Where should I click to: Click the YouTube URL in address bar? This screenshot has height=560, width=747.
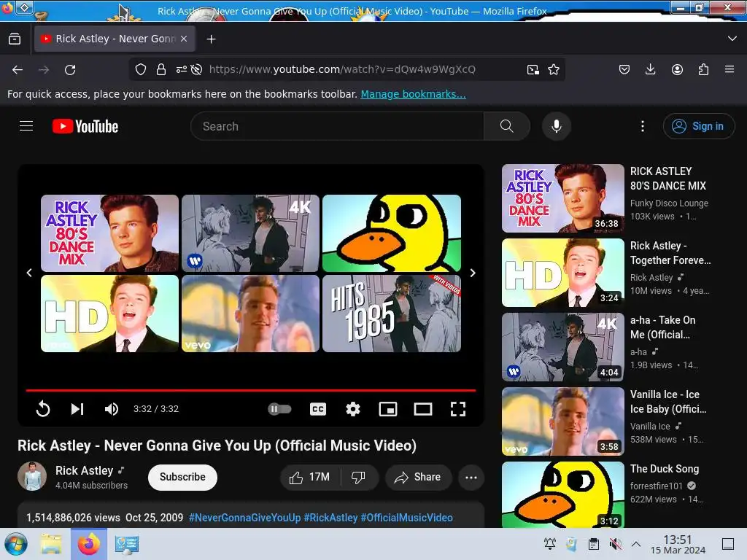342,69
